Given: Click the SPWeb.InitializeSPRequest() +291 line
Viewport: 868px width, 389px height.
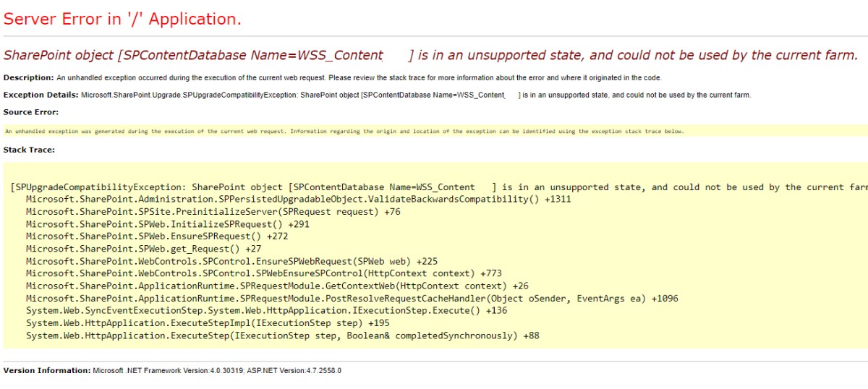Looking at the screenshot, I should (x=168, y=224).
